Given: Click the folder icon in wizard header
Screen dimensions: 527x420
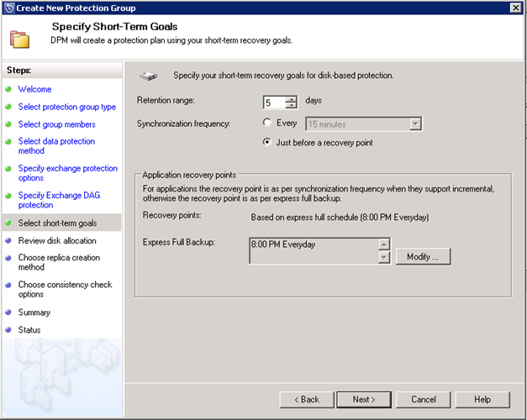Looking at the screenshot, I should tap(19, 39).
